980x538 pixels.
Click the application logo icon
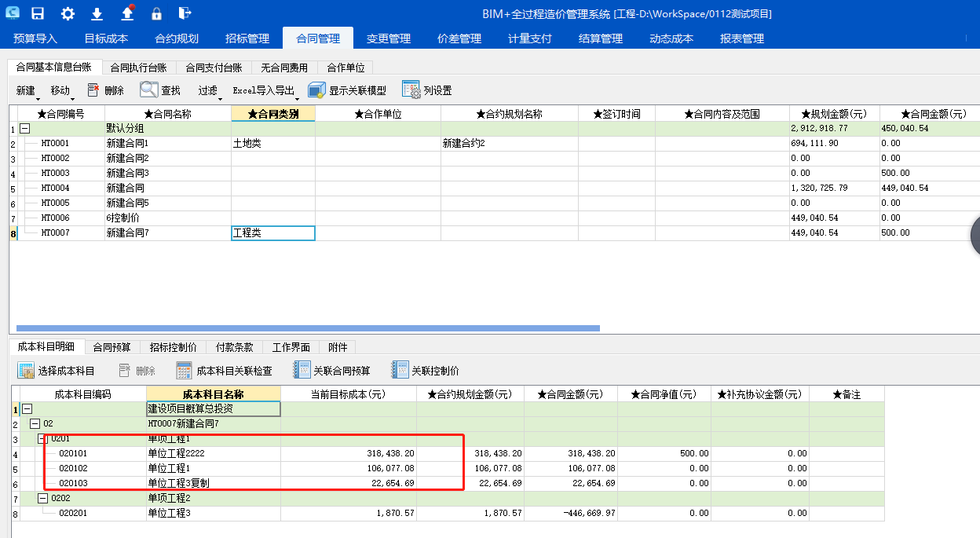coord(13,13)
